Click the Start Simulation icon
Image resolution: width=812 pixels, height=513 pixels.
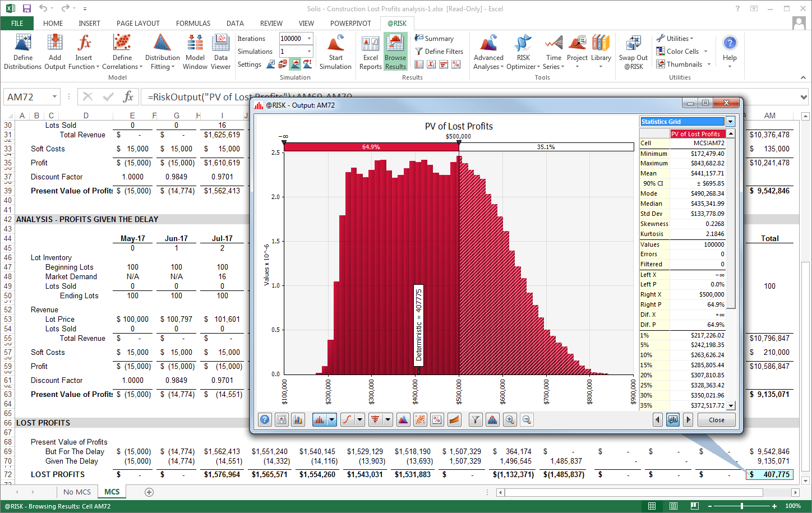(x=335, y=52)
